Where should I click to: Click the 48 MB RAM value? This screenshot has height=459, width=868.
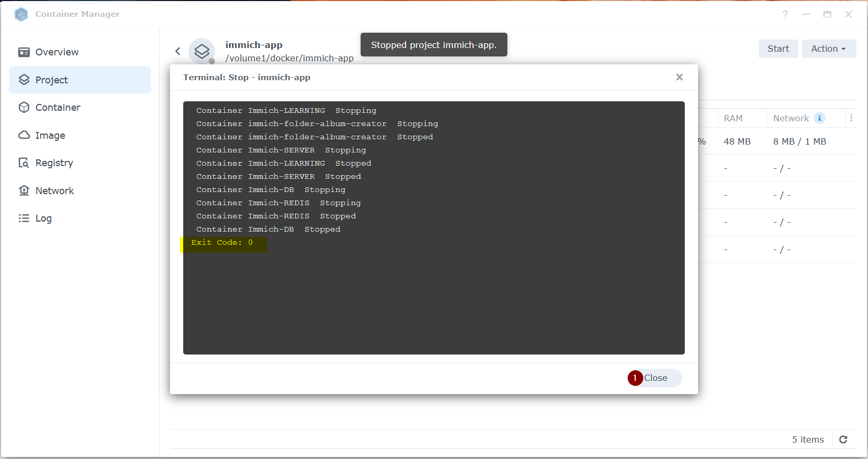737,141
